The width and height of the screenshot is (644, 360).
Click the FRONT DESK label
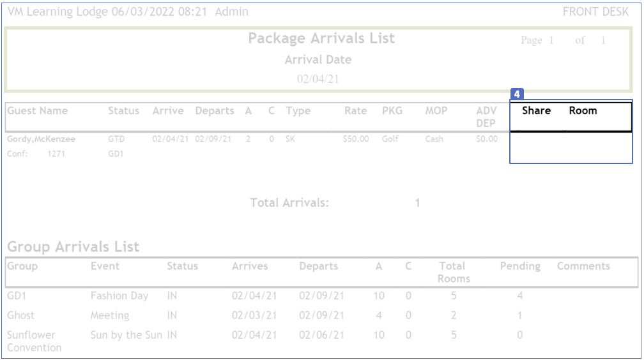click(595, 12)
